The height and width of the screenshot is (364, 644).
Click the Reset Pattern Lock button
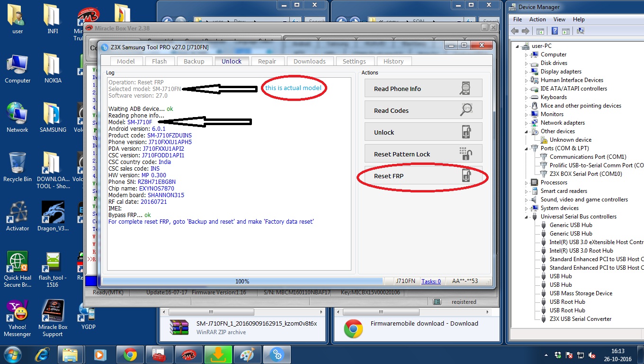[423, 154]
